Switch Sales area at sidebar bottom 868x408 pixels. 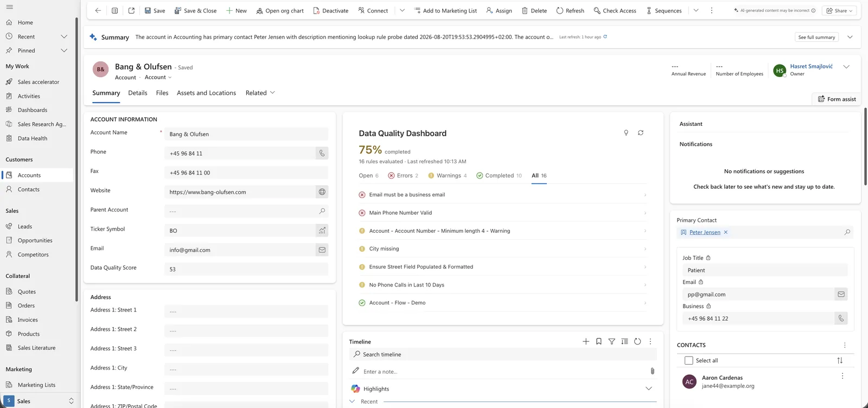(40, 401)
